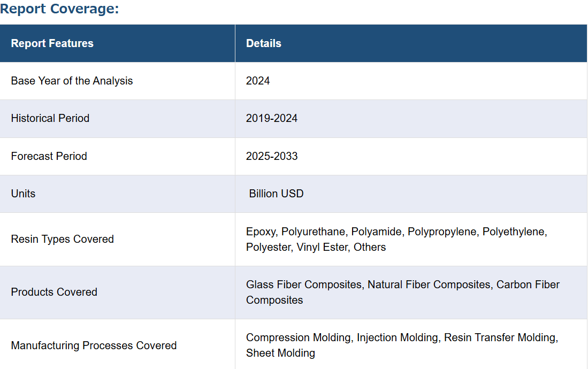Select the Units row label
The width and height of the screenshot is (588, 369).
point(23,194)
